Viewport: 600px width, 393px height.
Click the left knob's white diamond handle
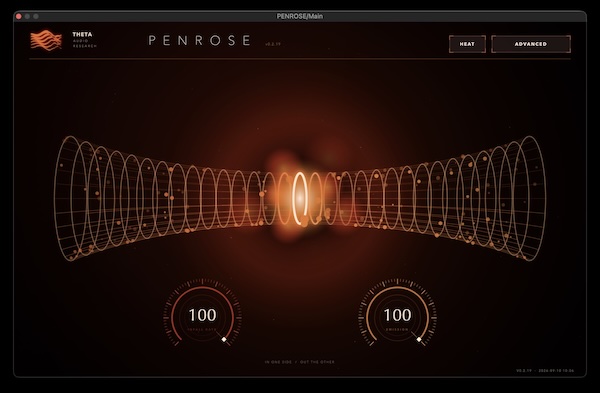tap(224, 339)
